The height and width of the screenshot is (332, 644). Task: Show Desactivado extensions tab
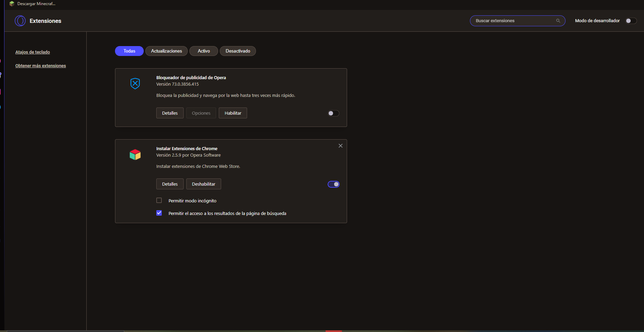click(x=238, y=51)
